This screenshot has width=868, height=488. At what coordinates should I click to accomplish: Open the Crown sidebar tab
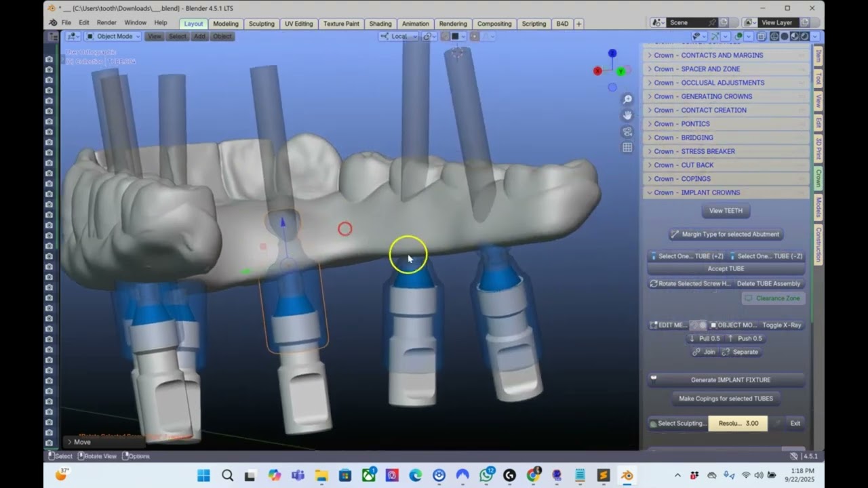pos(818,178)
